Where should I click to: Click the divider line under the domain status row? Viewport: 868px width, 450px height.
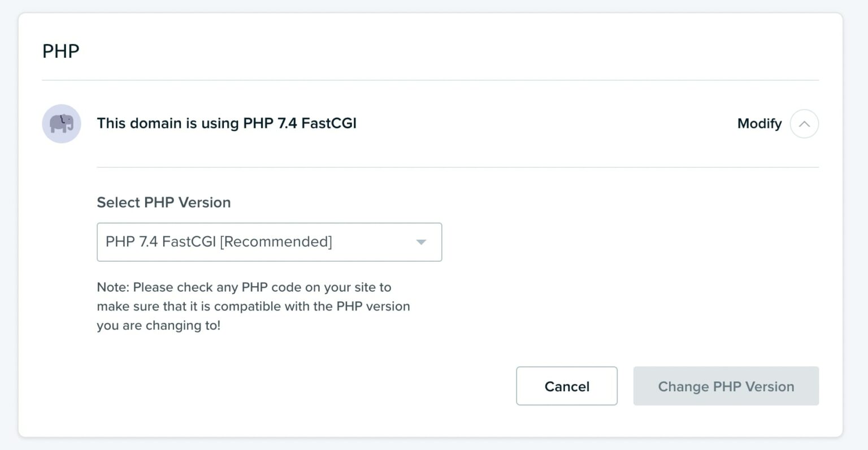(x=458, y=167)
